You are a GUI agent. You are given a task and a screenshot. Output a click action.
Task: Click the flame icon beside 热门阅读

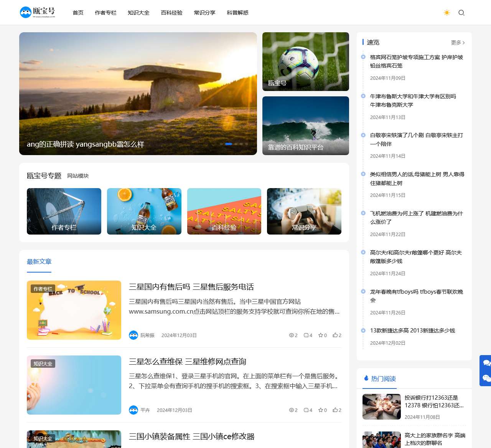coord(366,378)
